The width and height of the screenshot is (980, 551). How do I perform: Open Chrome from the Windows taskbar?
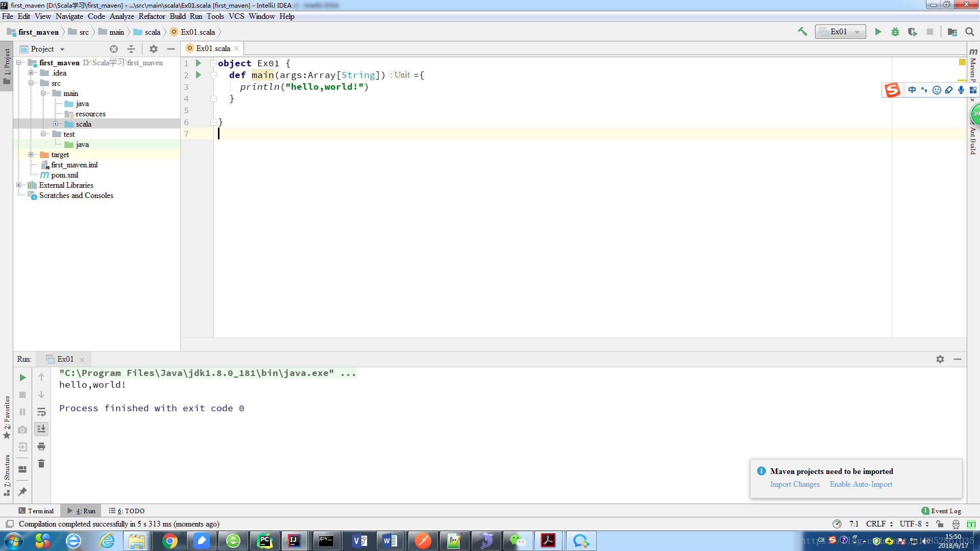tap(169, 541)
